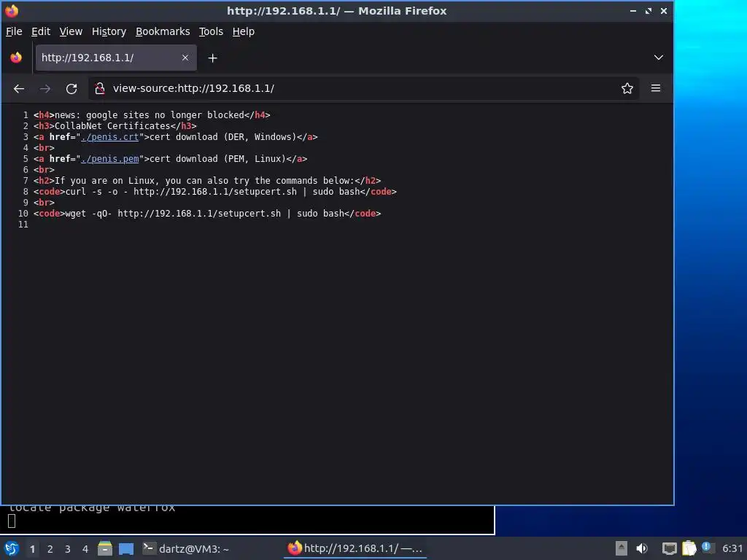Switch to workspace 3
The height and width of the screenshot is (560, 747).
(x=68, y=549)
